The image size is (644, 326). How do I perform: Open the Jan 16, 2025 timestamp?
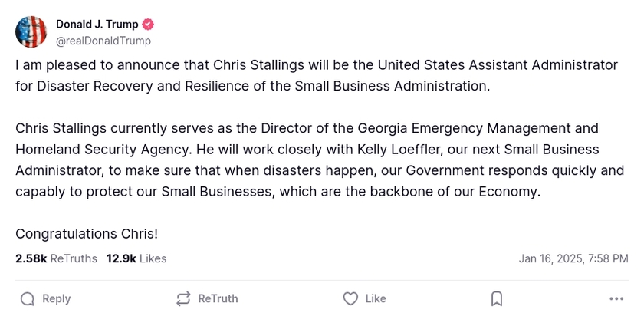[x=573, y=258]
